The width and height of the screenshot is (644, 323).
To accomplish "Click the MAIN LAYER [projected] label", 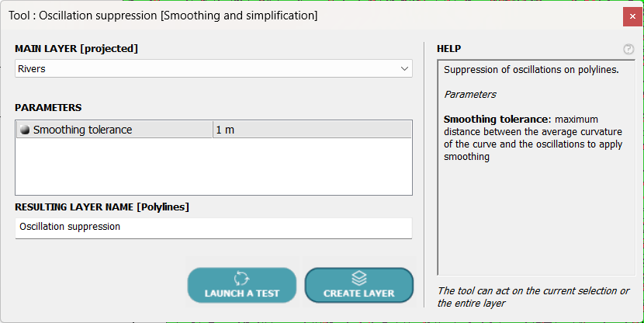I will (x=76, y=49).
